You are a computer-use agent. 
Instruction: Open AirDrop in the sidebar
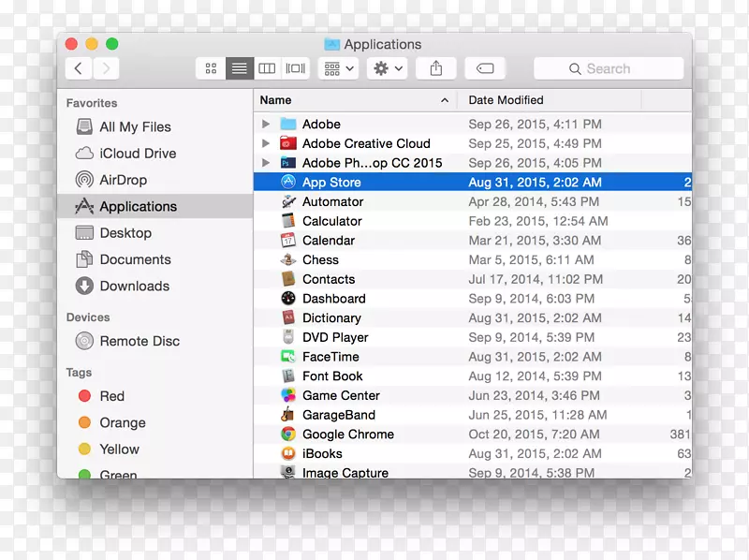coord(123,180)
